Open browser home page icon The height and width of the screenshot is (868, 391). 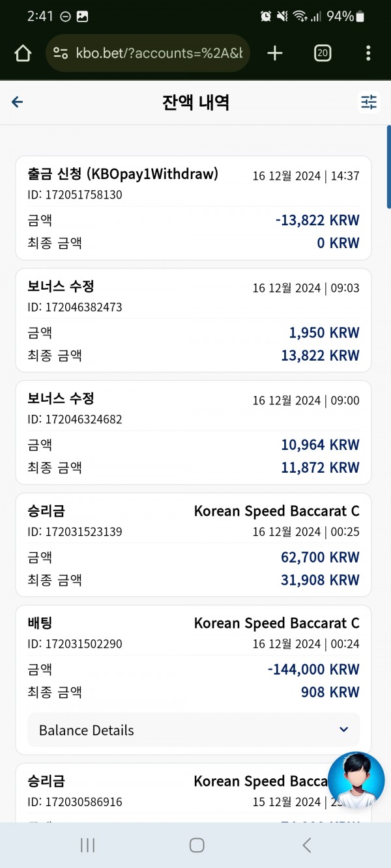click(23, 53)
